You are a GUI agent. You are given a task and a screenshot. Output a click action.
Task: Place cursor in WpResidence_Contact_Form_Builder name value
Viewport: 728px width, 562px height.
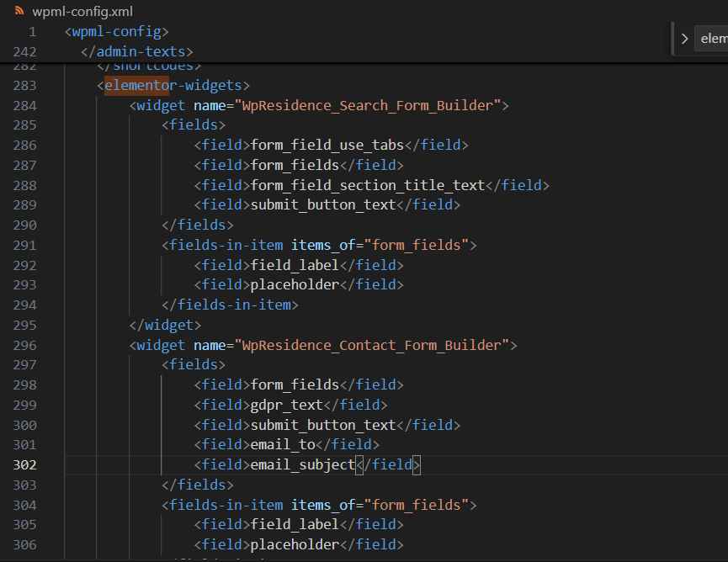375,345
